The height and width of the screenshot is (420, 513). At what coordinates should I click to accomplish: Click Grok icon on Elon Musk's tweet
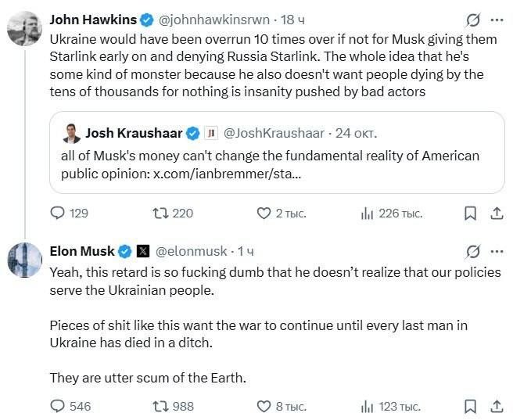tap(473, 252)
